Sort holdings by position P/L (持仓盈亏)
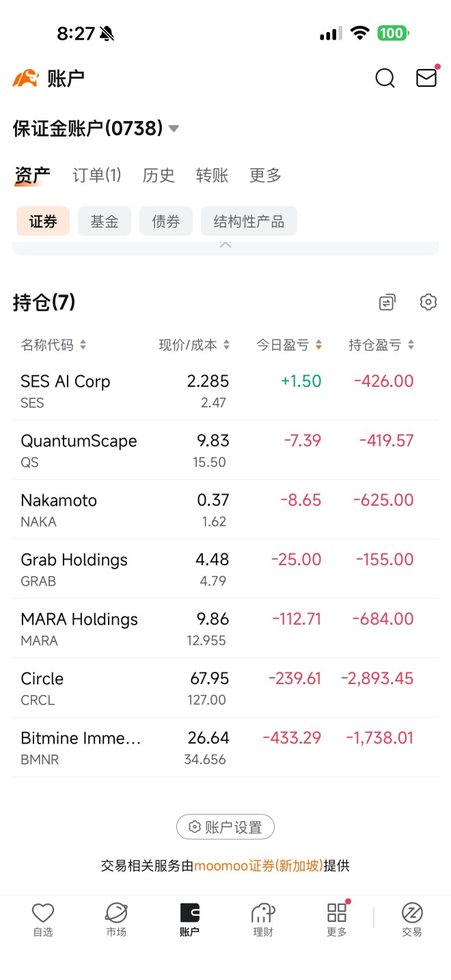The width and height of the screenshot is (451, 980). (382, 345)
